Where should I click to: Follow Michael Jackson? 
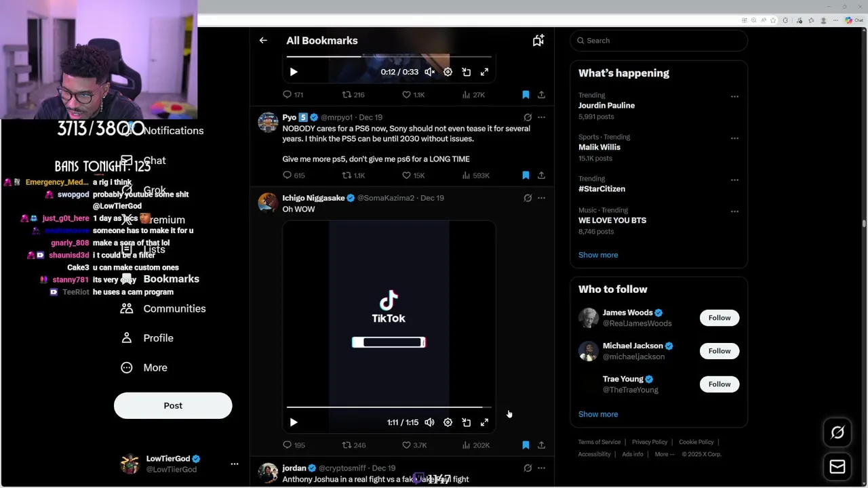(x=719, y=351)
